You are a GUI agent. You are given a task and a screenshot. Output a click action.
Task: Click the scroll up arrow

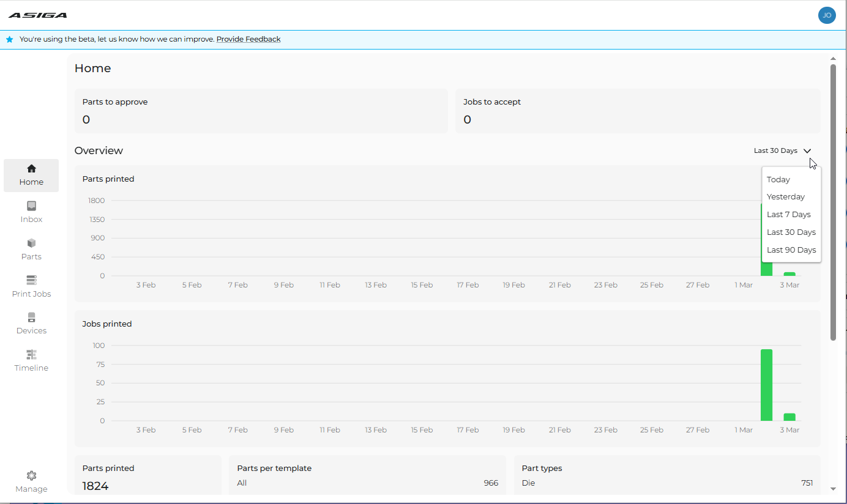[x=833, y=59]
